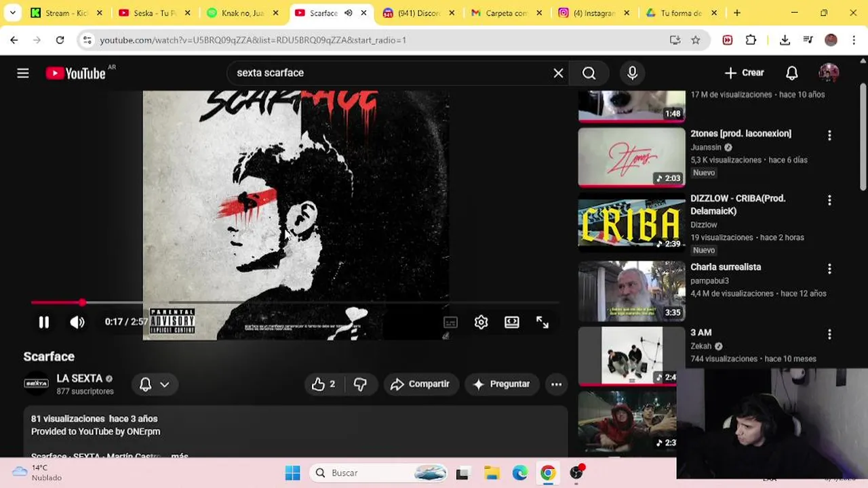Open File Explorer from the taskbar
868x488 pixels.
(x=491, y=473)
